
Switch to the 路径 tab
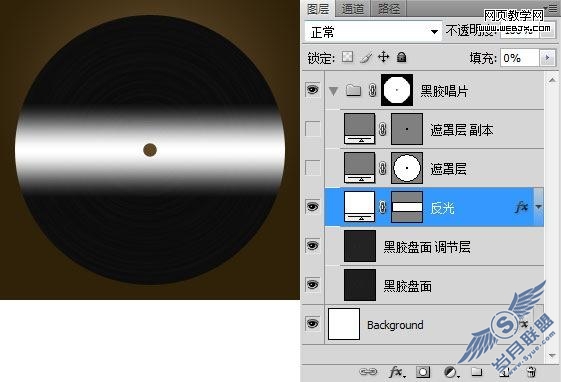tap(389, 9)
